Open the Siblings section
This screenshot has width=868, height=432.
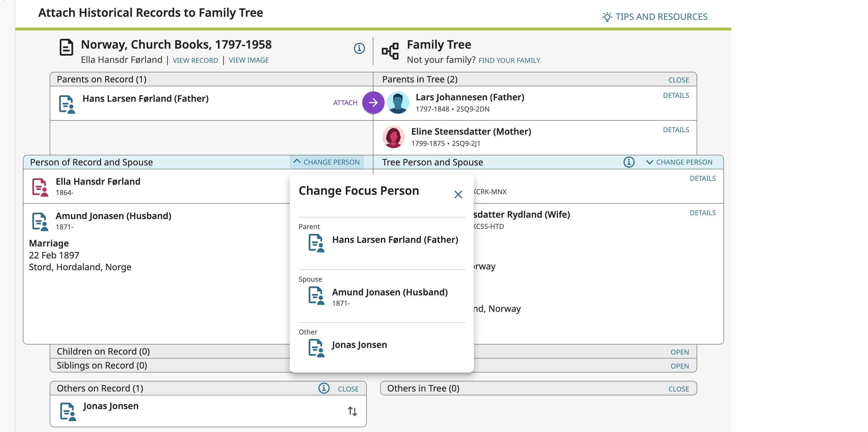point(679,366)
